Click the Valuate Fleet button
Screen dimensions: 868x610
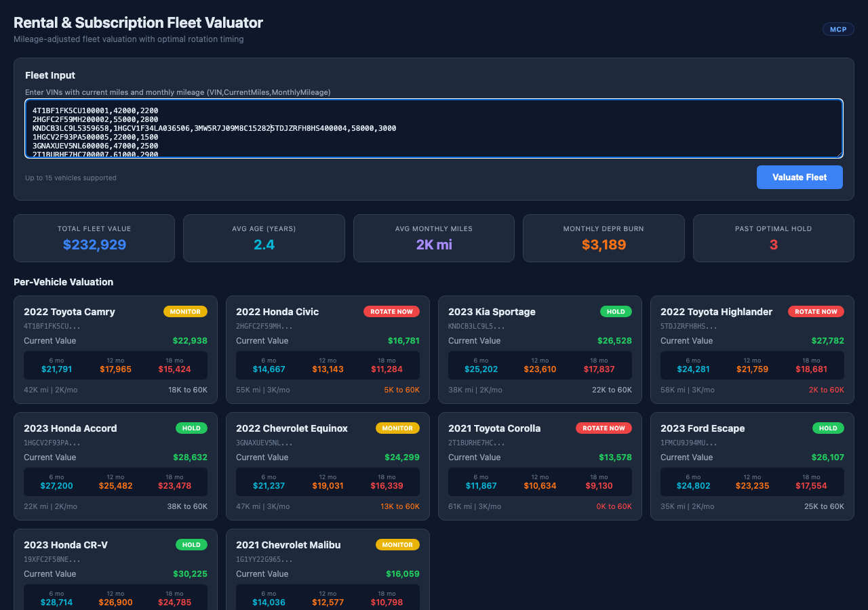(800, 177)
